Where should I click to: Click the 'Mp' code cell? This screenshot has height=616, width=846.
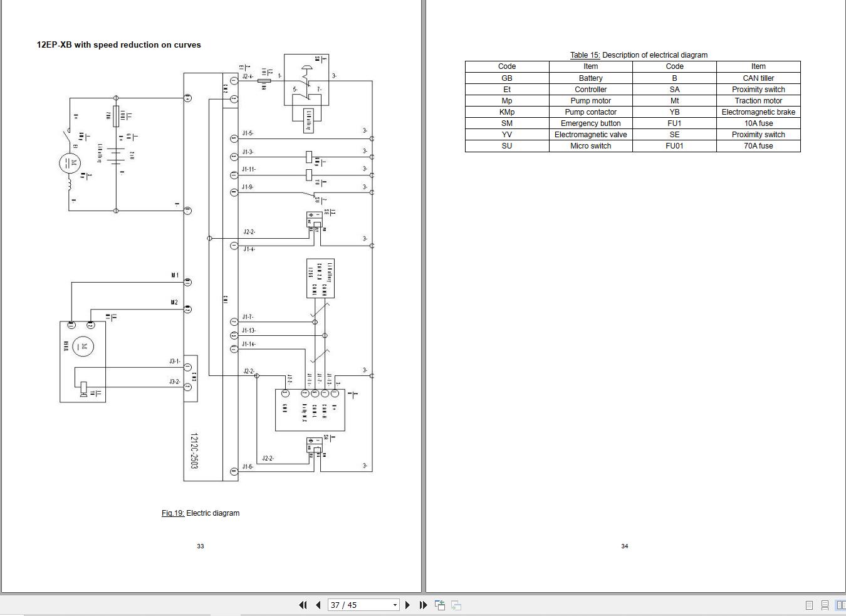pyautogui.click(x=507, y=100)
